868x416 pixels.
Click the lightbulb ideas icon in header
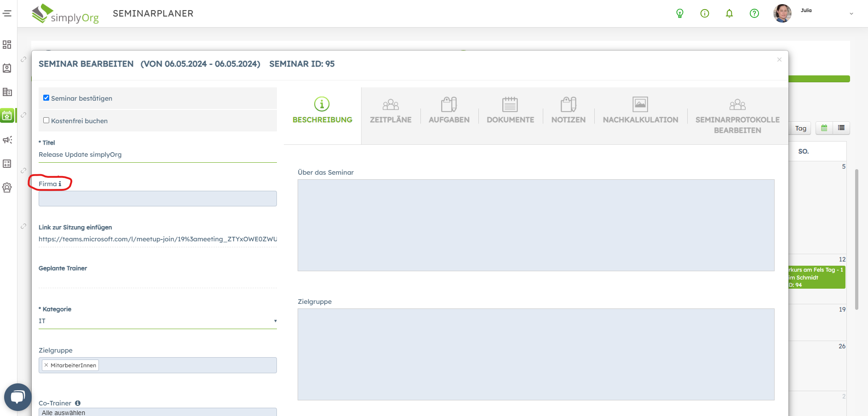point(679,13)
